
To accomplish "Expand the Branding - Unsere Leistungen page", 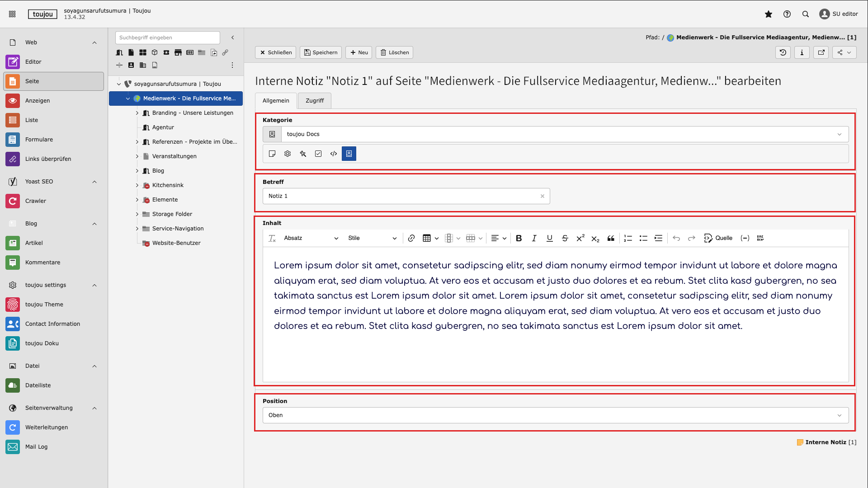I will (x=137, y=113).
